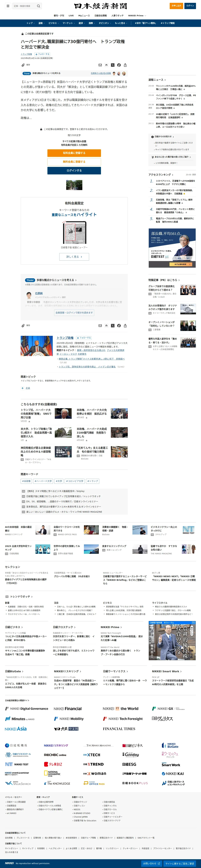Share on X icon under the headline
The width and height of the screenshot is (201, 868).
click(x=113, y=65)
